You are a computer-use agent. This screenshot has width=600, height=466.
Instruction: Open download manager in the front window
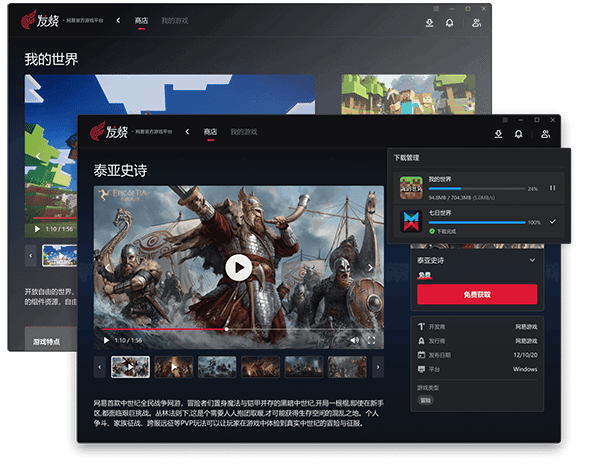[x=498, y=133]
